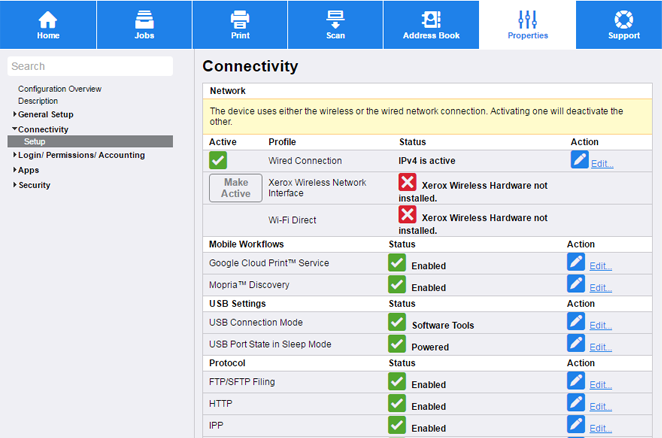Image resolution: width=662 pixels, height=438 pixels.
Task: Open the Address Book tab
Action: (x=431, y=25)
